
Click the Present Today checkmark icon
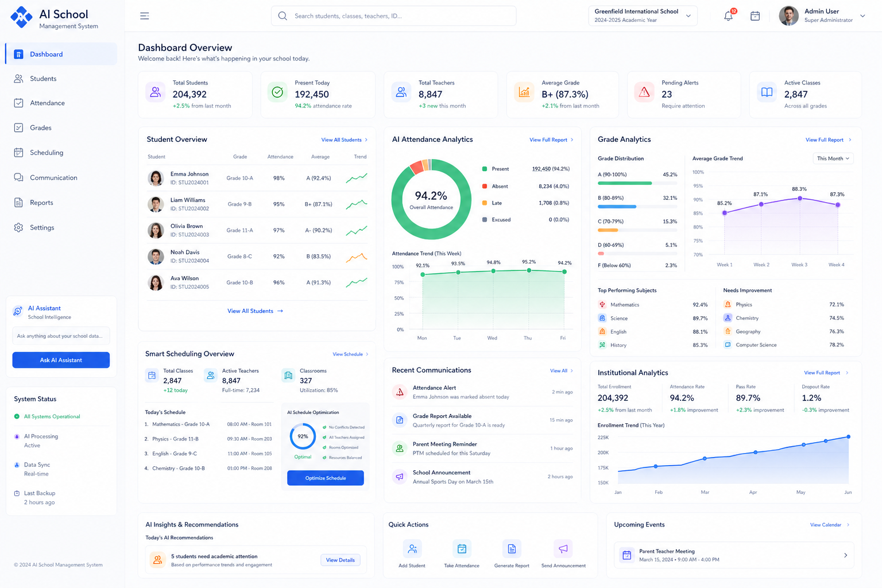click(x=278, y=92)
